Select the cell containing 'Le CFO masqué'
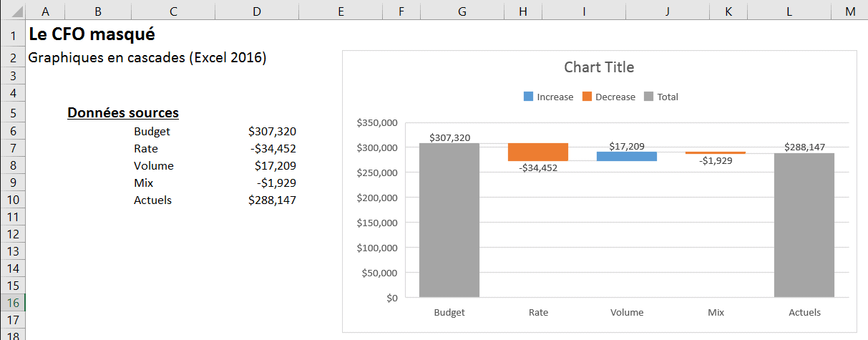The height and width of the screenshot is (340, 868). point(92,34)
